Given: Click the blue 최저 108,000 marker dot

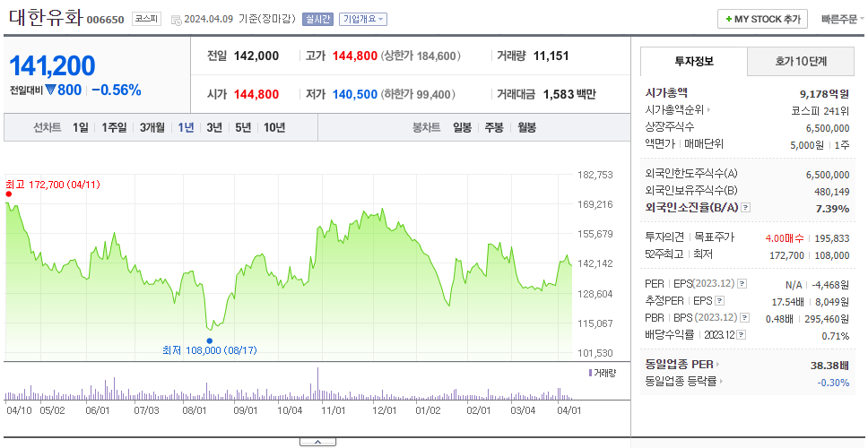Looking at the screenshot, I should pyautogui.click(x=209, y=340).
